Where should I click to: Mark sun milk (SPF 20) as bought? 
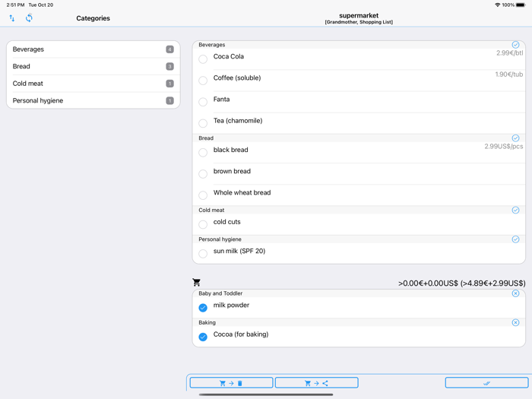(203, 253)
